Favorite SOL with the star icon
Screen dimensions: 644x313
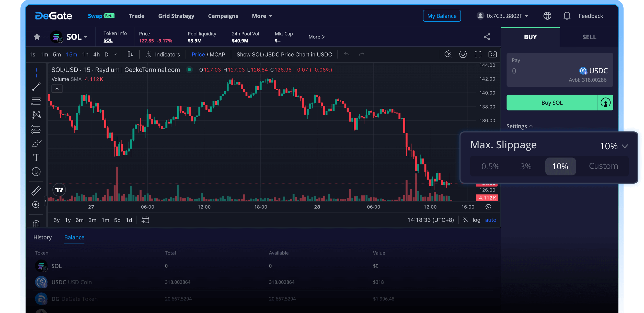[x=37, y=37]
